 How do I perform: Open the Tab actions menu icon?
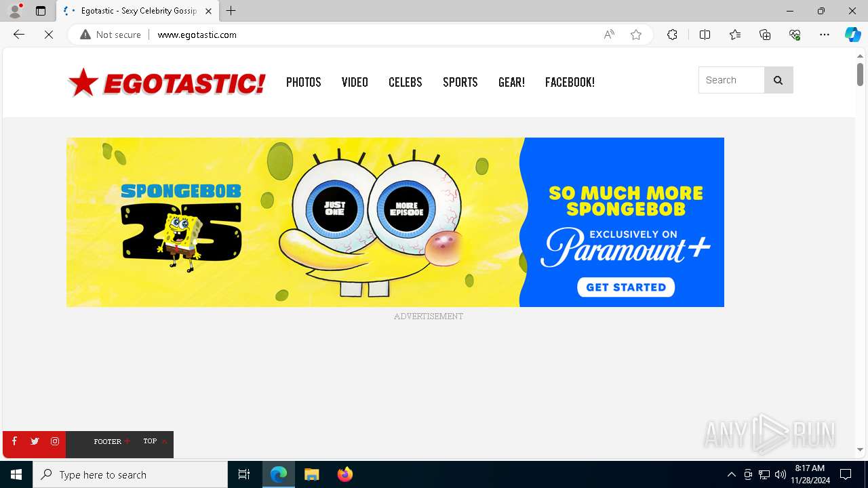tap(41, 11)
